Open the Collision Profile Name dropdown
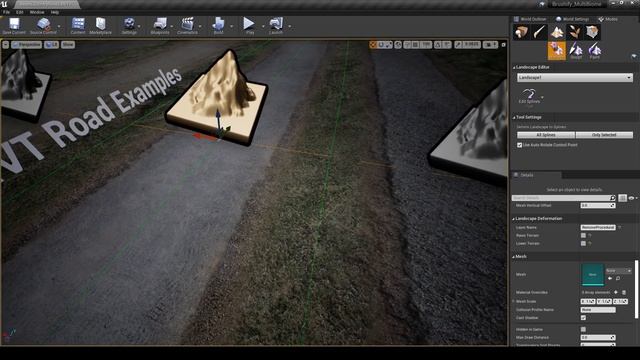The image size is (640, 360). click(598, 310)
